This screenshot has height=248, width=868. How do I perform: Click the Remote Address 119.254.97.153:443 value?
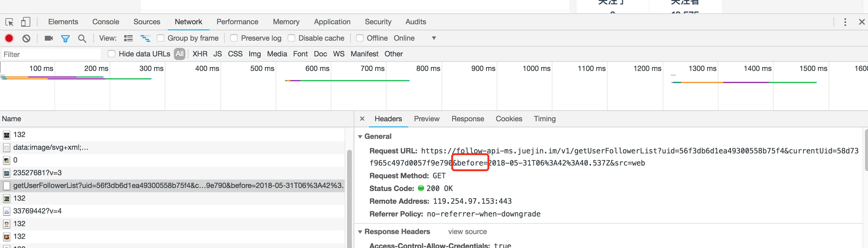pyautogui.click(x=472, y=201)
